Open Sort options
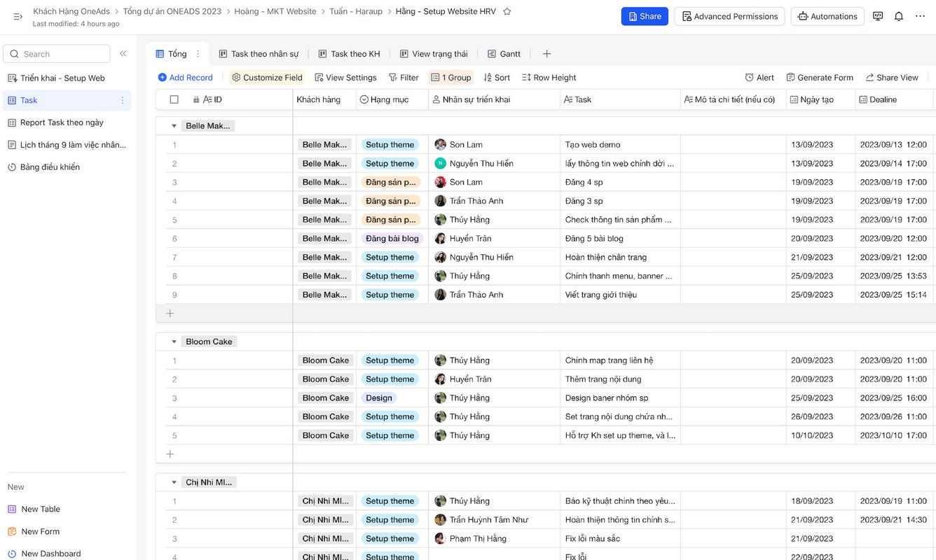Screen dimensions: 936x560 click(x=497, y=78)
